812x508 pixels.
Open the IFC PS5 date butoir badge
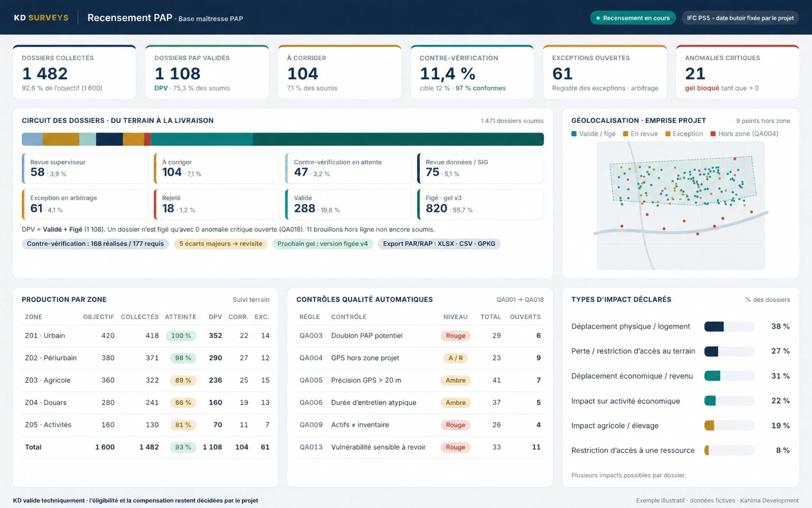pos(740,18)
